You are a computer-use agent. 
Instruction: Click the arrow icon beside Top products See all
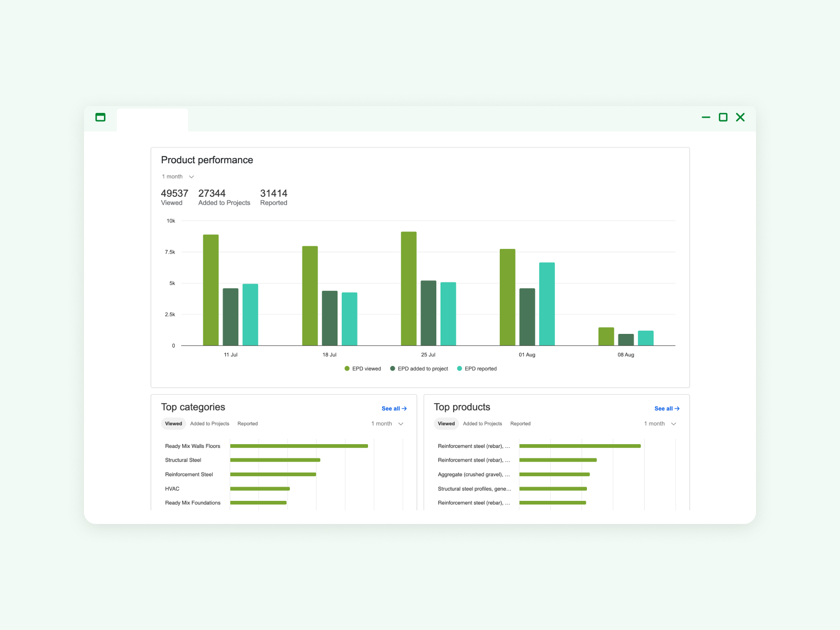[677, 408]
